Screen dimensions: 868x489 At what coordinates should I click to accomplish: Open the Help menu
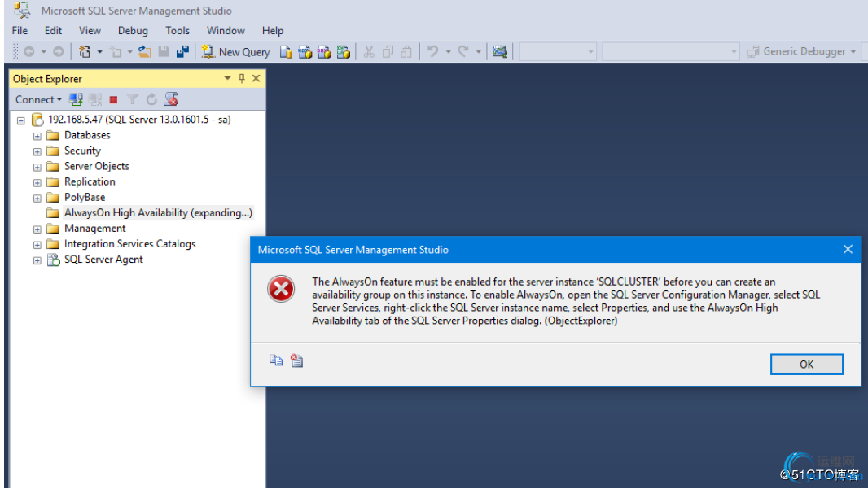click(x=272, y=30)
